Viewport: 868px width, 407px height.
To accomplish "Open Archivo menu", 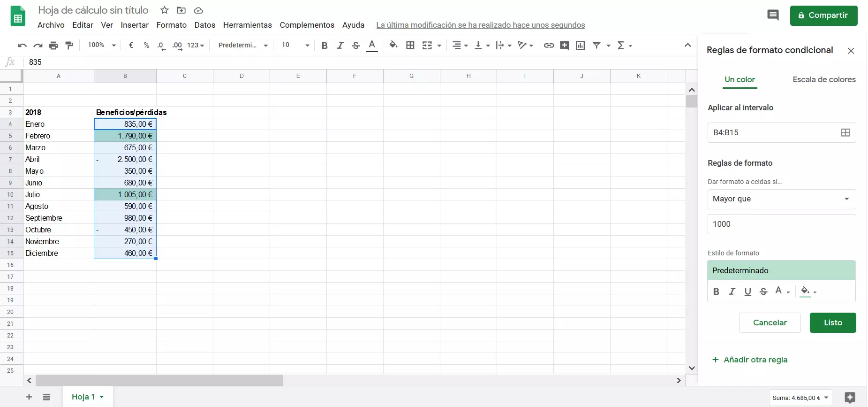I will 51,25.
